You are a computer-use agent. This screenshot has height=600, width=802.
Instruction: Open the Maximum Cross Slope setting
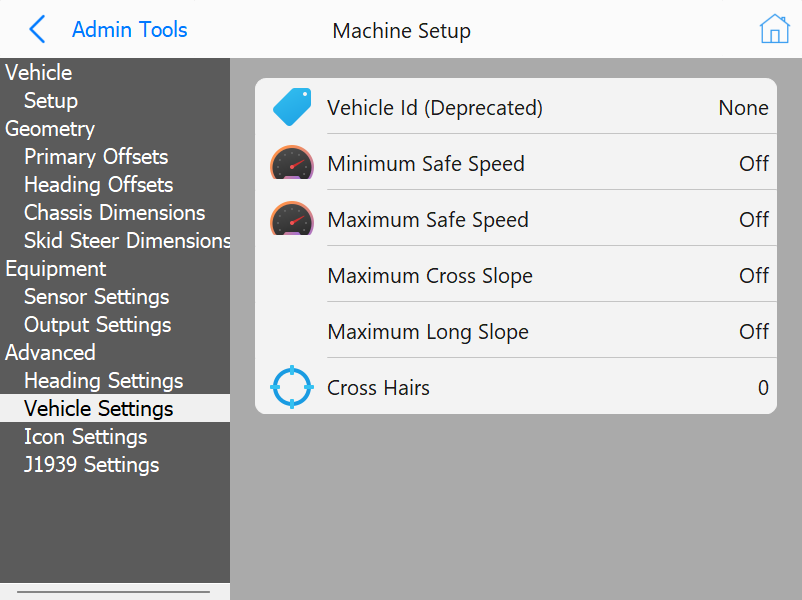tap(516, 275)
